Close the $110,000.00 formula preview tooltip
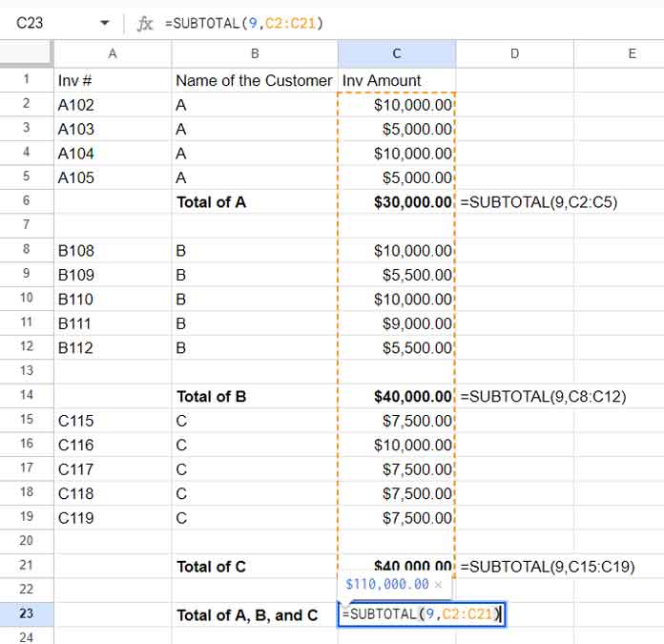664x644 pixels. 438,585
